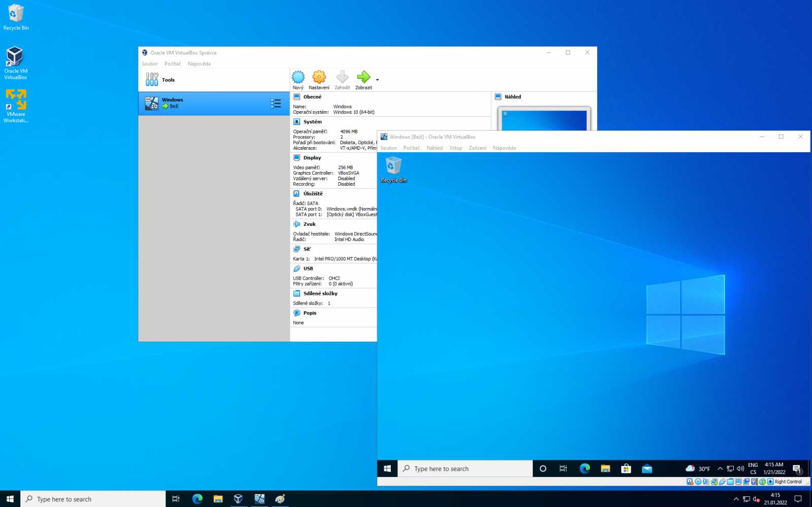This screenshot has height=507, width=812.
Task: Select the running Windows VM entry
Action: click(214, 104)
